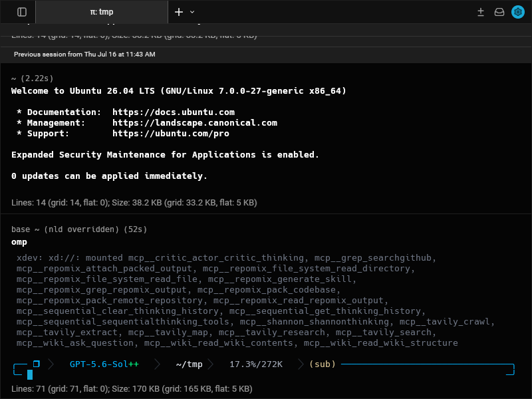
Task: Click 'mcp__wiki_read_wiki_structure' text
Action: pyautogui.click(x=380, y=343)
